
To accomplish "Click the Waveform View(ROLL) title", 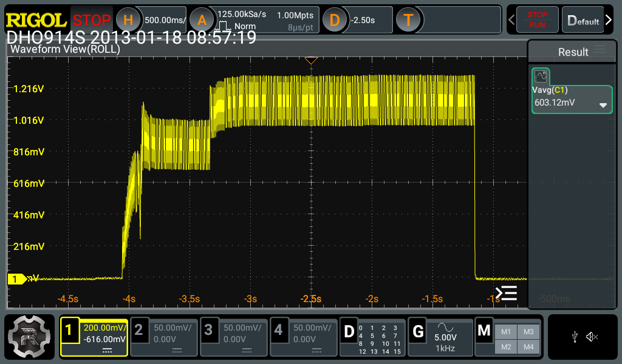I will point(65,49).
